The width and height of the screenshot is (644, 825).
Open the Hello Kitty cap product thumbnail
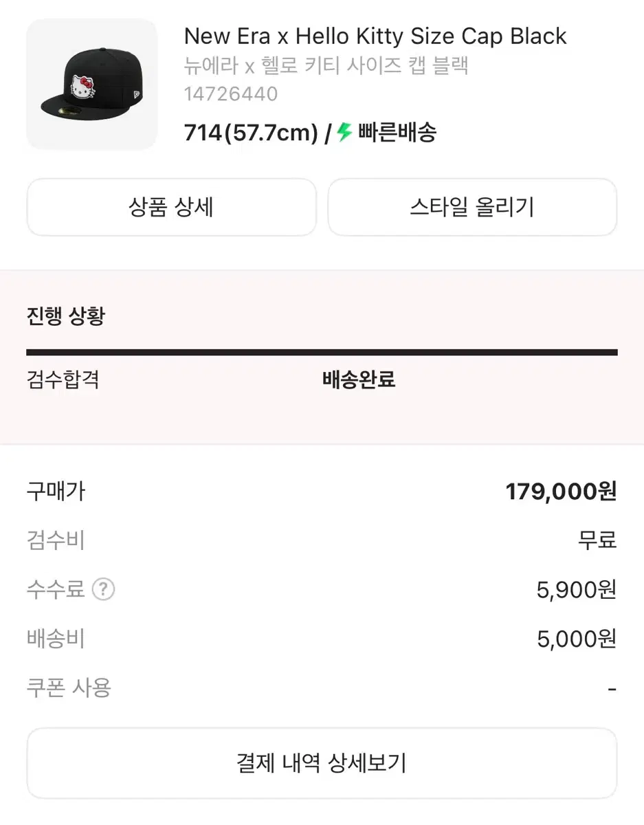tap(91, 85)
